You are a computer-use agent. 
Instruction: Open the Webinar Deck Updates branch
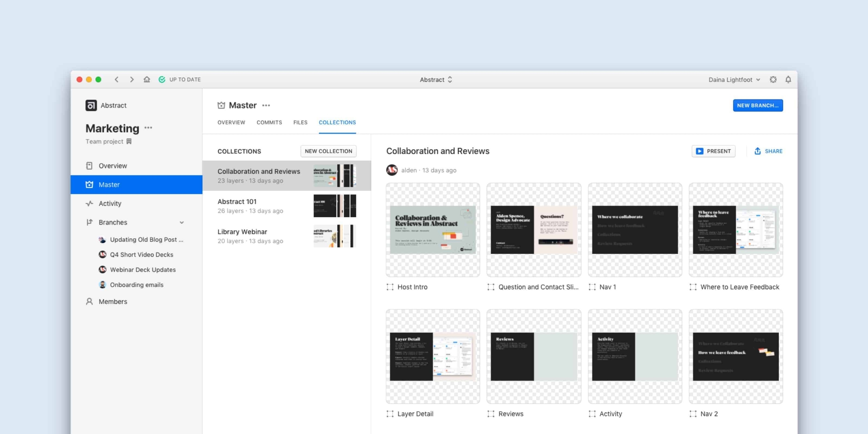(143, 270)
